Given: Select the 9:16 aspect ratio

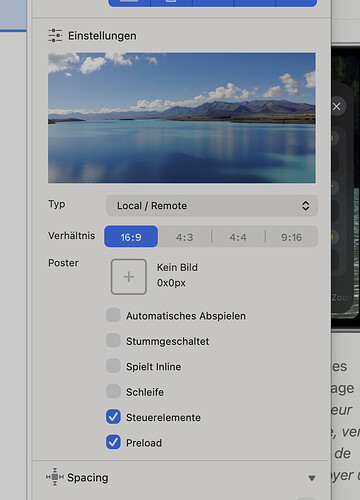Looking at the screenshot, I should tap(291, 237).
